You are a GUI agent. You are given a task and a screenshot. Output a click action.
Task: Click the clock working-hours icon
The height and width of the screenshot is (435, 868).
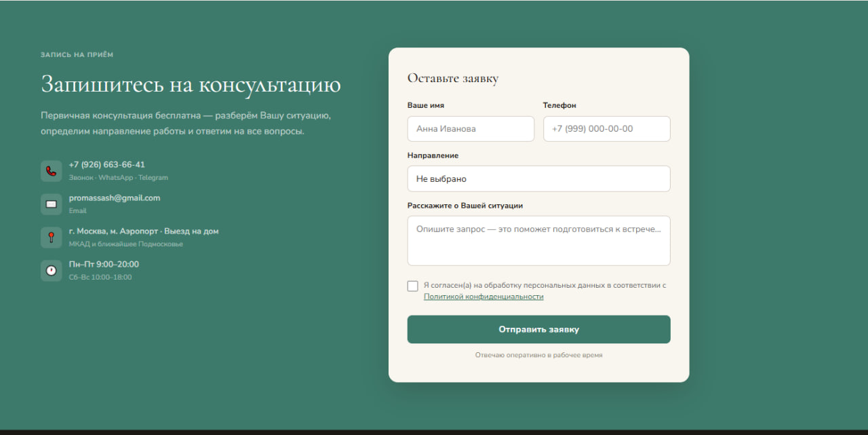click(x=51, y=271)
